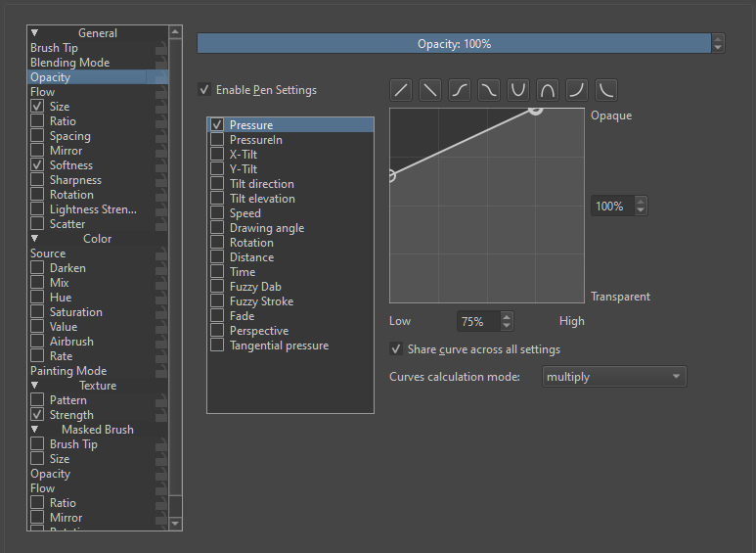Decrease the Opacity slider with down arrow
Image resolution: width=756 pixels, height=553 pixels.
(x=718, y=48)
